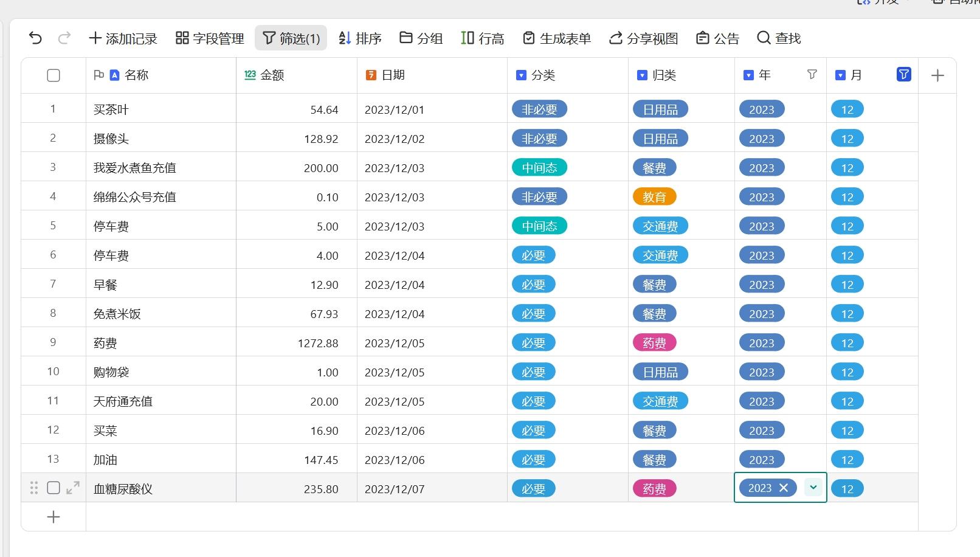Click the redo arrow icon
The height and width of the screenshot is (557, 980).
(x=64, y=38)
